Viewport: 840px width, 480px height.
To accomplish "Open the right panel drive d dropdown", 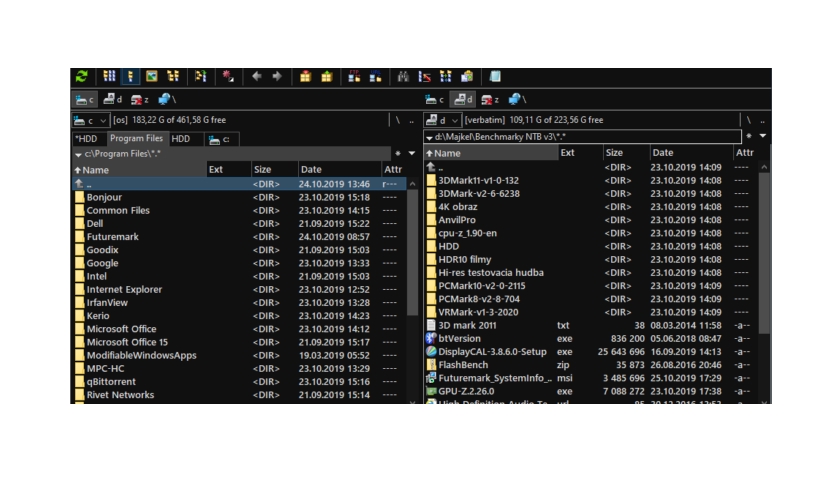I will (x=442, y=120).
